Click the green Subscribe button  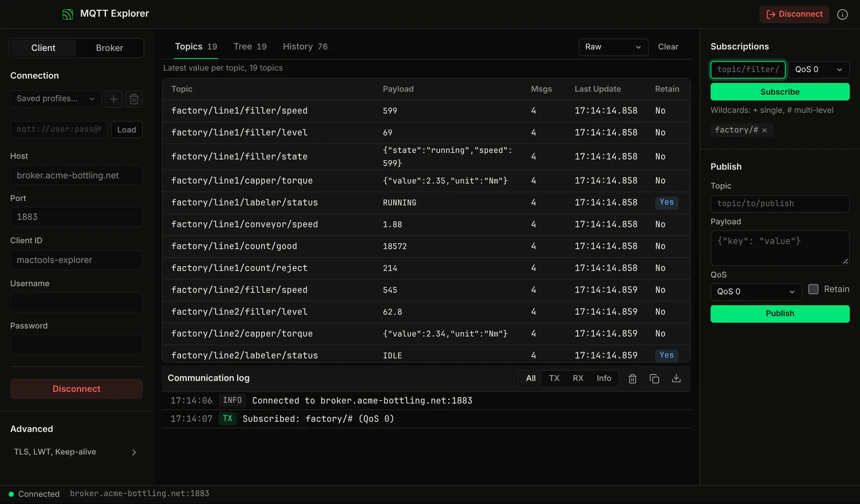780,92
